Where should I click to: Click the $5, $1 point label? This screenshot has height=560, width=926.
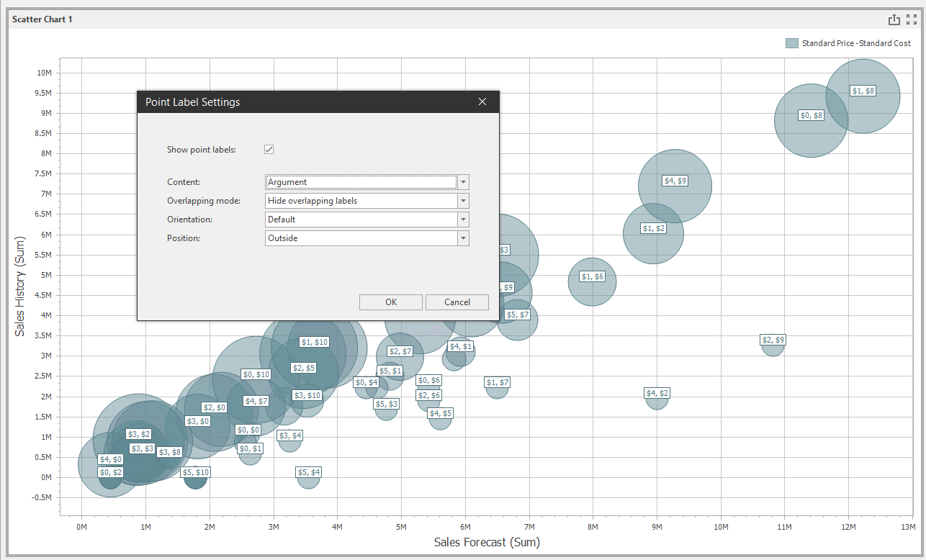[x=391, y=371]
